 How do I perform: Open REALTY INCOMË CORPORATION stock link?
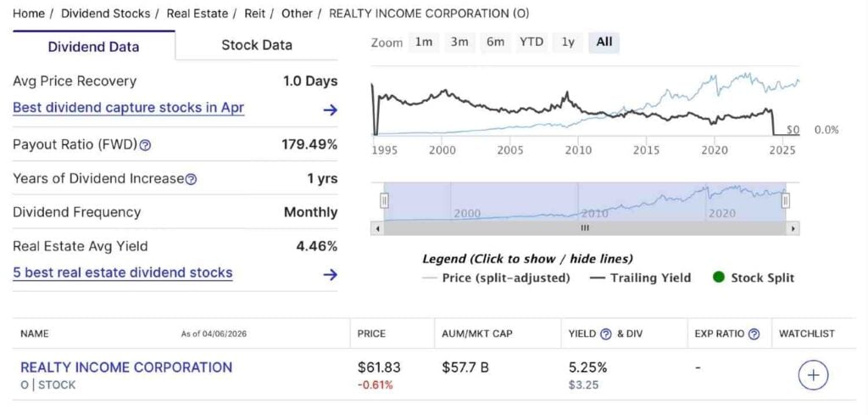[x=126, y=367]
